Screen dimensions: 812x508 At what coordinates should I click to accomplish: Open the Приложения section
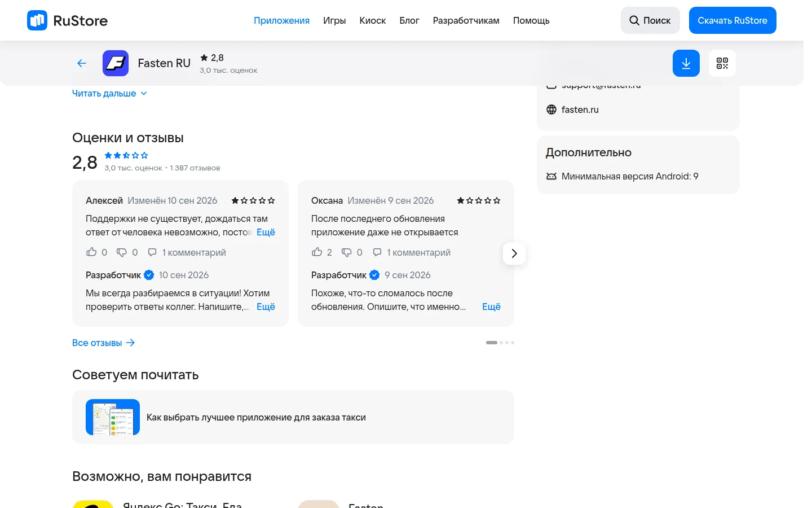281,20
